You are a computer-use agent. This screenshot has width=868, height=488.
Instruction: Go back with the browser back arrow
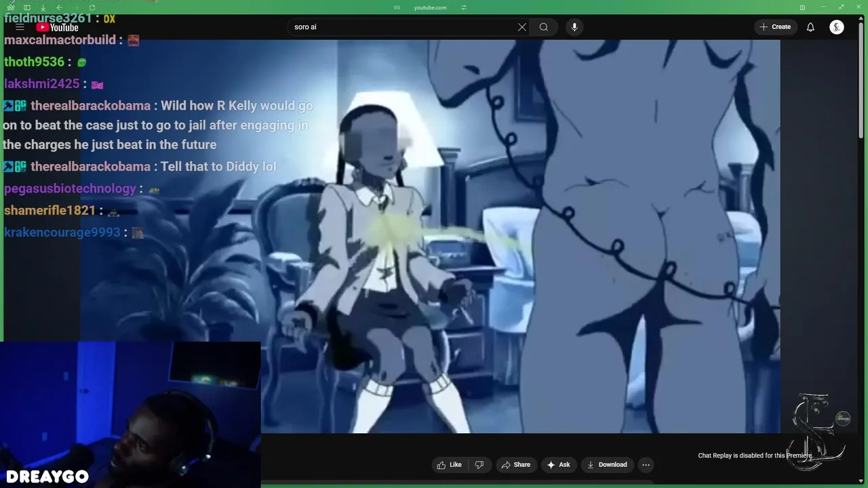pos(60,7)
